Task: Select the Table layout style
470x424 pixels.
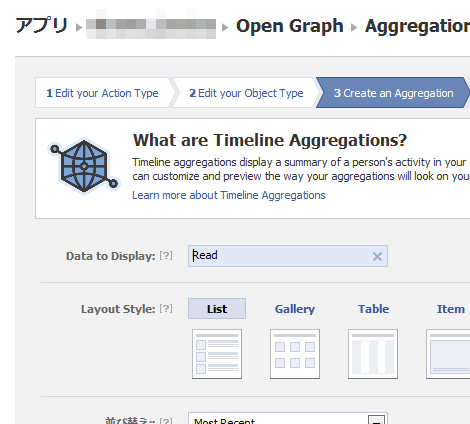Action: pos(373,309)
